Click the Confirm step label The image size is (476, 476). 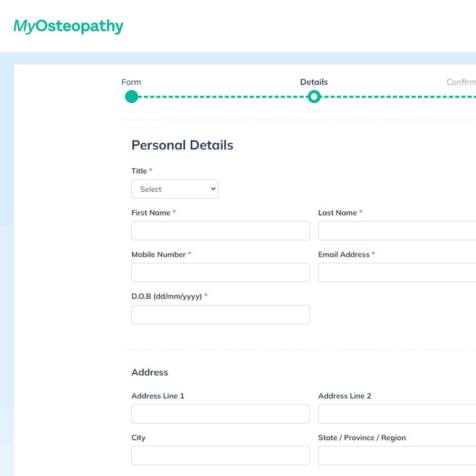pyautogui.click(x=461, y=82)
